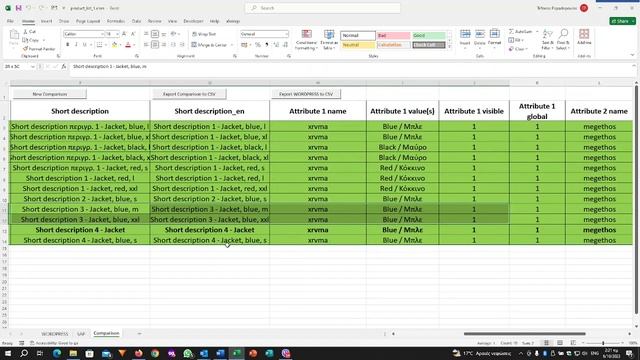Switch to the Developer ribbon tab
Image resolution: width=640 pixels, height=360 pixels.
193,21
